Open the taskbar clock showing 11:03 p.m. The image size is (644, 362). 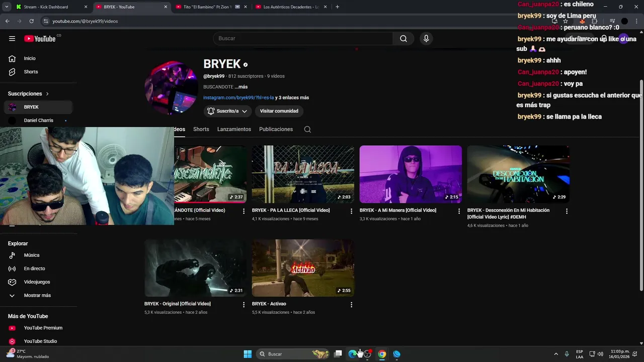(x=618, y=354)
